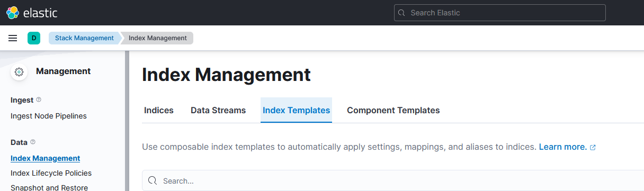Click the Elastic logo icon
Image resolution: width=644 pixels, height=191 pixels.
(x=13, y=13)
